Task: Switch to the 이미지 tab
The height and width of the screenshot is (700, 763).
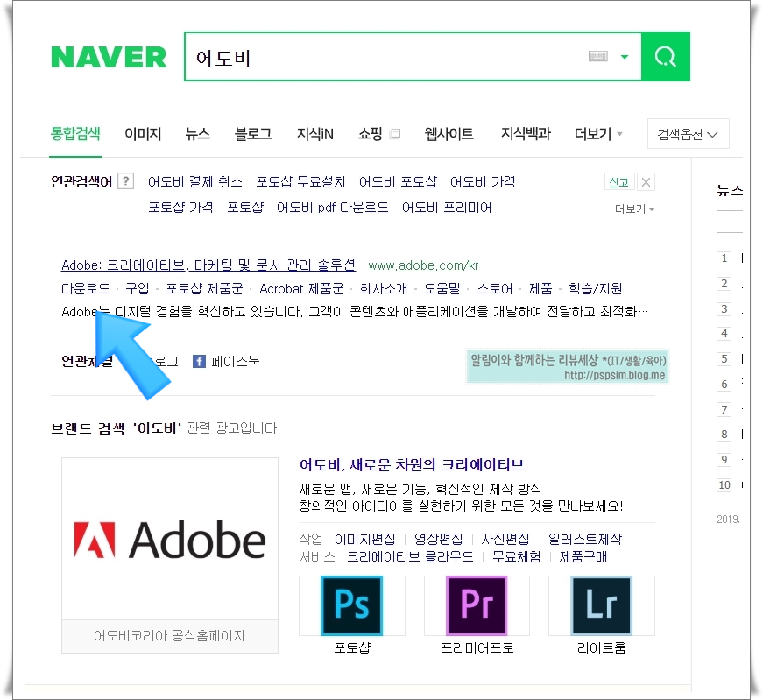Action: 143,133
